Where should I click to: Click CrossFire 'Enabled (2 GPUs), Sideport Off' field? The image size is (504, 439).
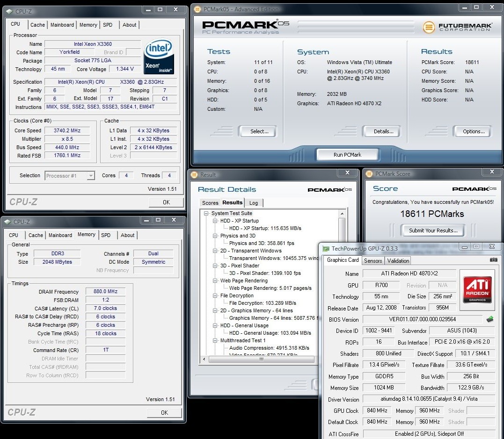pyautogui.click(x=429, y=434)
